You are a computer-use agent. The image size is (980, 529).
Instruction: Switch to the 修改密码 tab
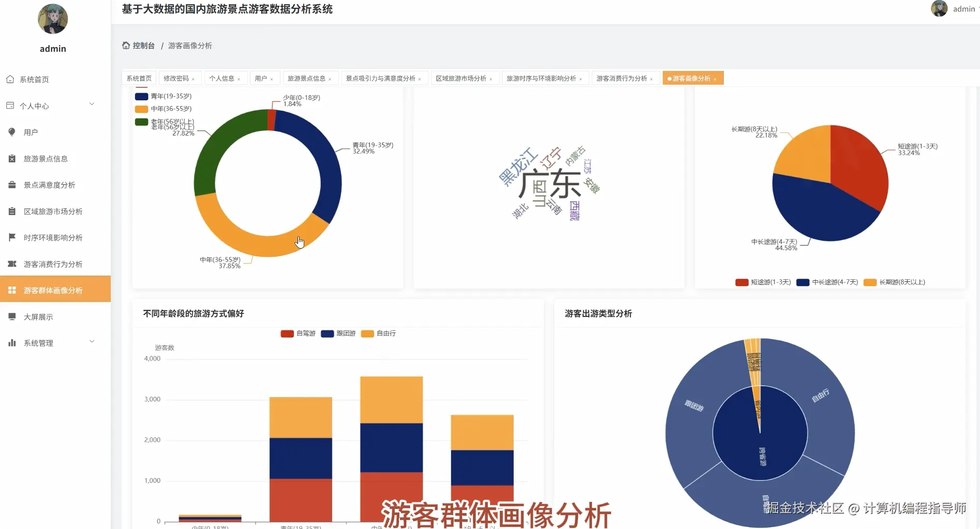[x=176, y=78]
